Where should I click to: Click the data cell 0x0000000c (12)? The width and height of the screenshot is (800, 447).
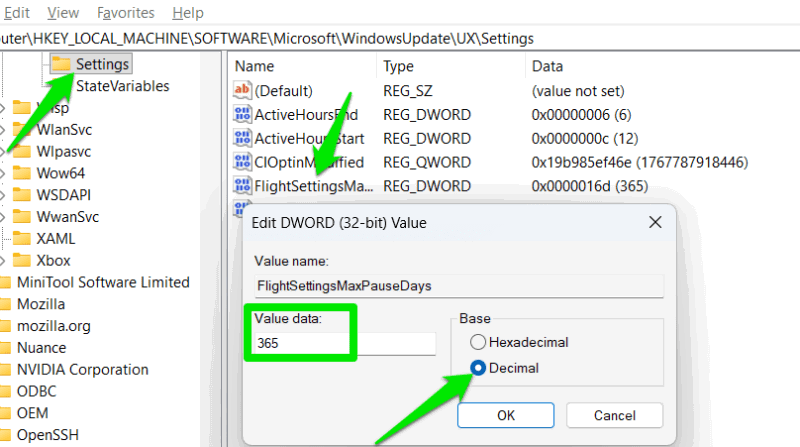click(585, 138)
